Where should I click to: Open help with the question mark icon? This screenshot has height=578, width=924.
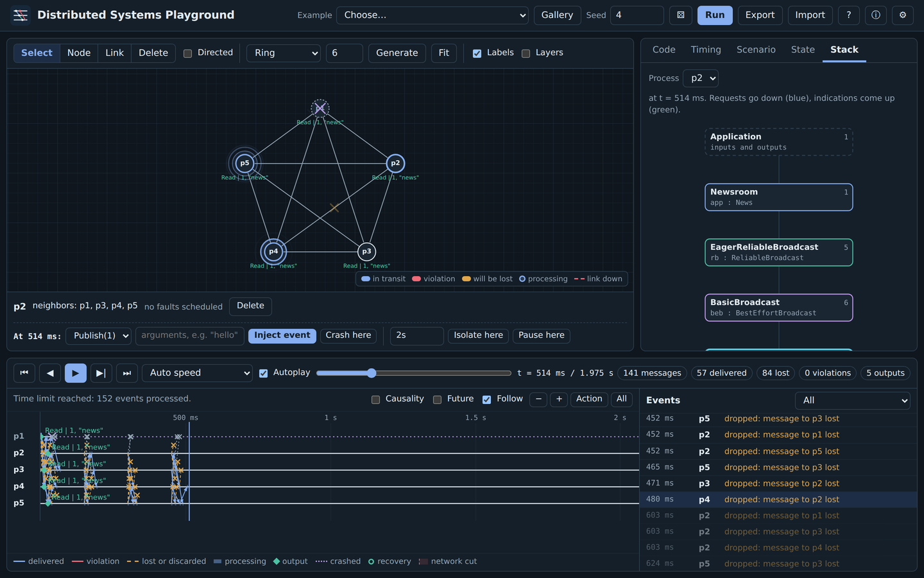[x=849, y=15]
